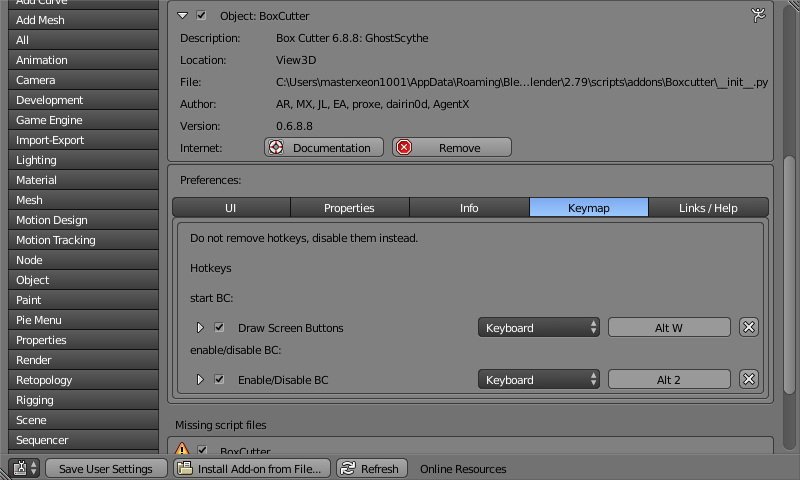800x480 pixels.
Task: Click the Refresh icon in the bottom bar
Action: [x=347, y=468]
